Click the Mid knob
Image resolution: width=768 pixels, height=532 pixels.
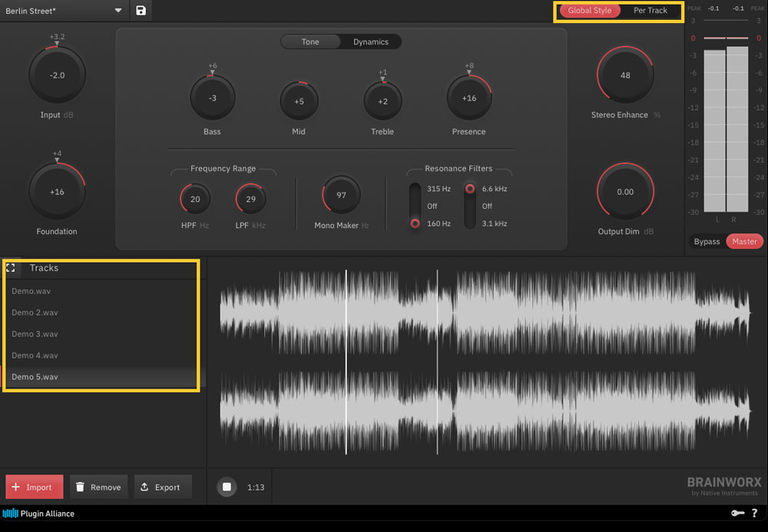coord(299,101)
